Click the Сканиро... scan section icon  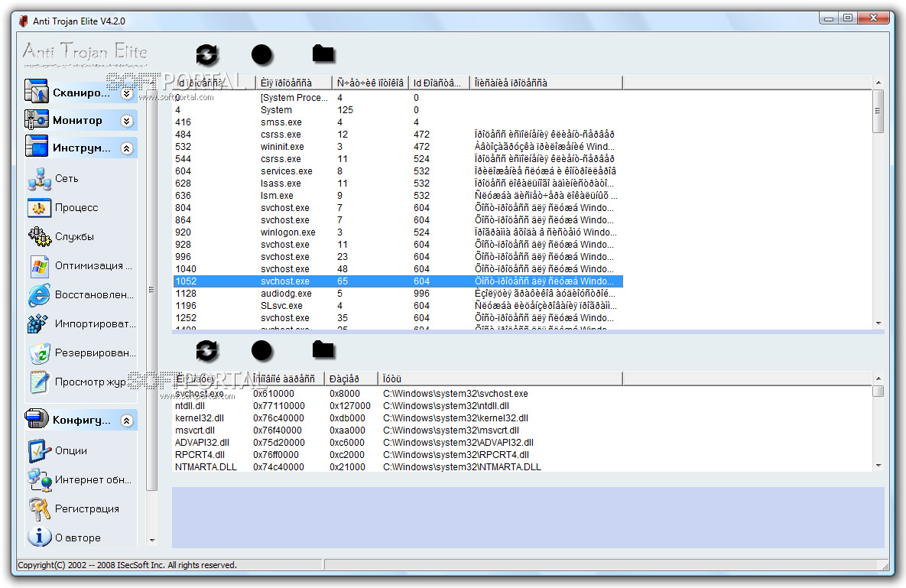[37, 92]
